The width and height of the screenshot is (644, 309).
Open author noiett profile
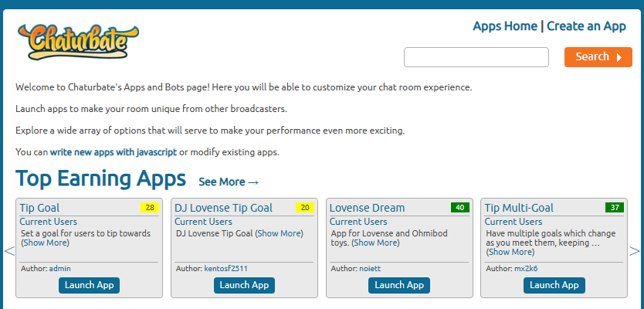click(370, 269)
